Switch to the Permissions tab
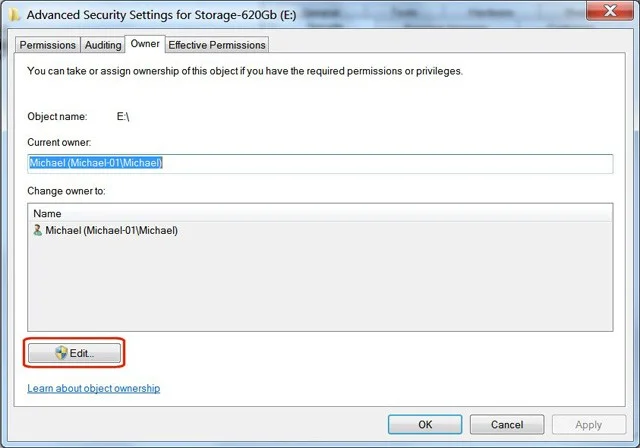Screen dimensions: 640x448 [x=48, y=45]
